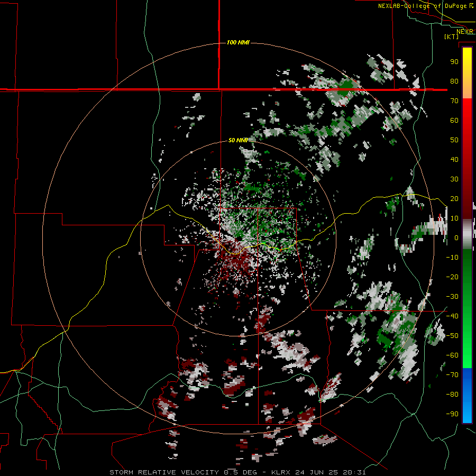Viewport: 476px width, 476px height.
Task: Click the 80 value on the velocity scale
Action: [454, 81]
